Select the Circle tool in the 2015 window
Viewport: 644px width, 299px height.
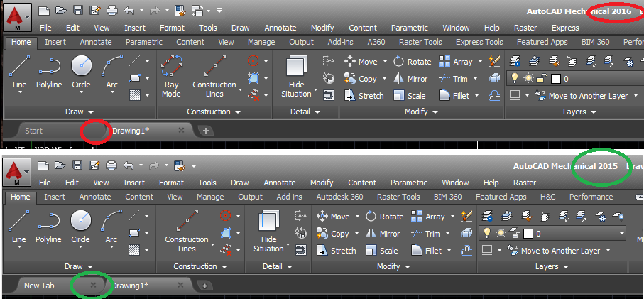pos(80,227)
